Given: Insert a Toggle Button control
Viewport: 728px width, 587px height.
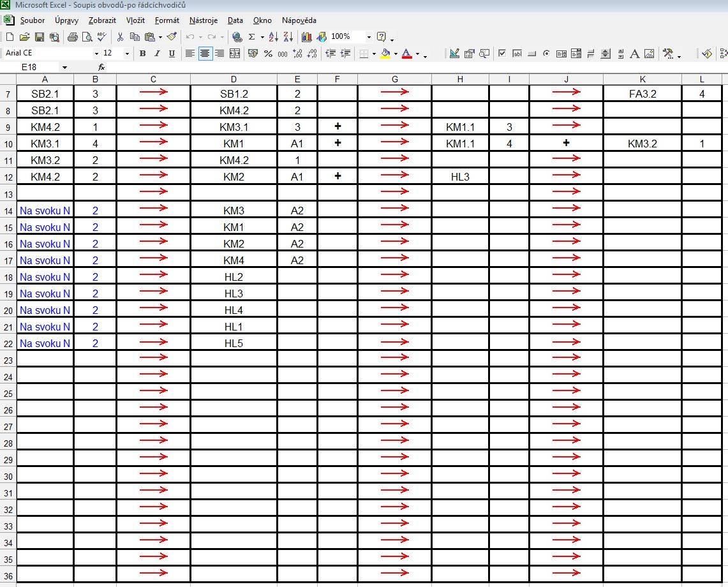Looking at the screenshot, I should click(x=591, y=54).
